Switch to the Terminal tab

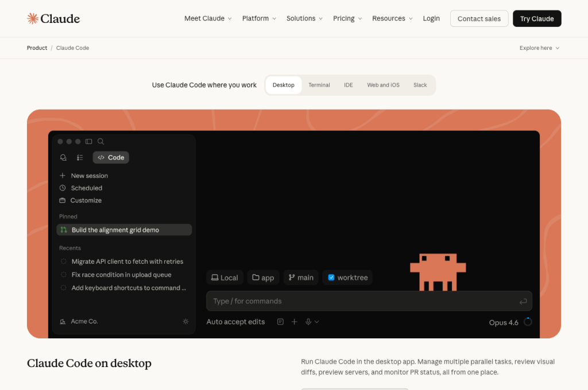pos(319,85)
